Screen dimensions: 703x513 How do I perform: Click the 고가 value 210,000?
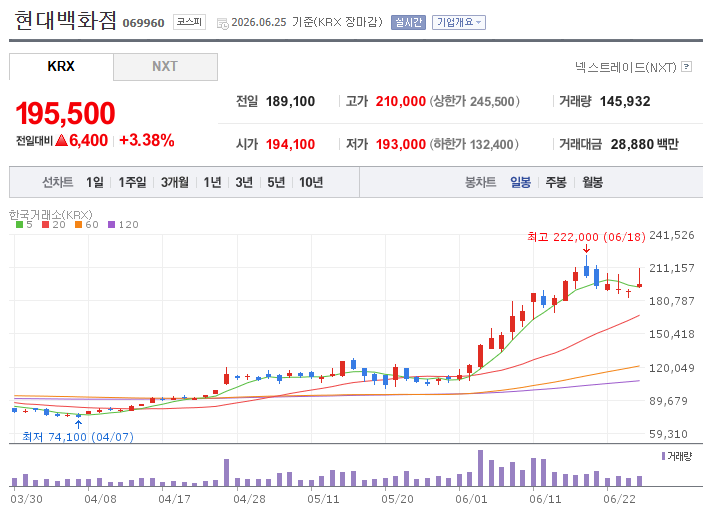tap(400, 101)
